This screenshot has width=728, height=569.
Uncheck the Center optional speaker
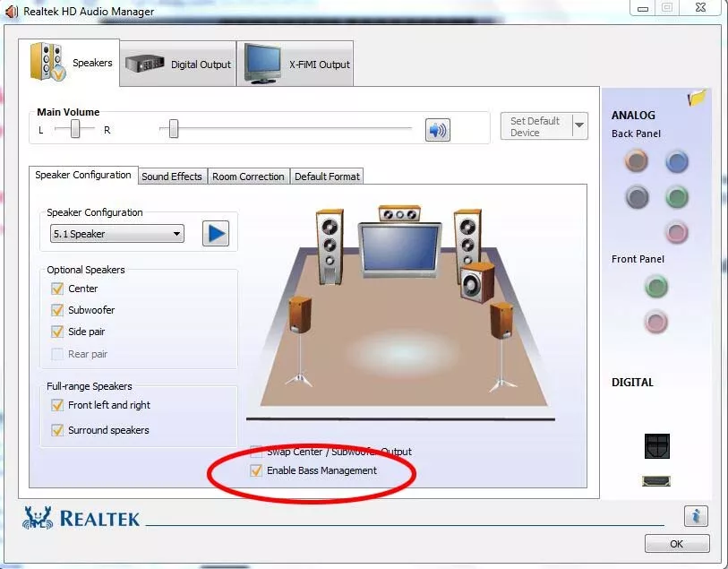coord(57,289)
